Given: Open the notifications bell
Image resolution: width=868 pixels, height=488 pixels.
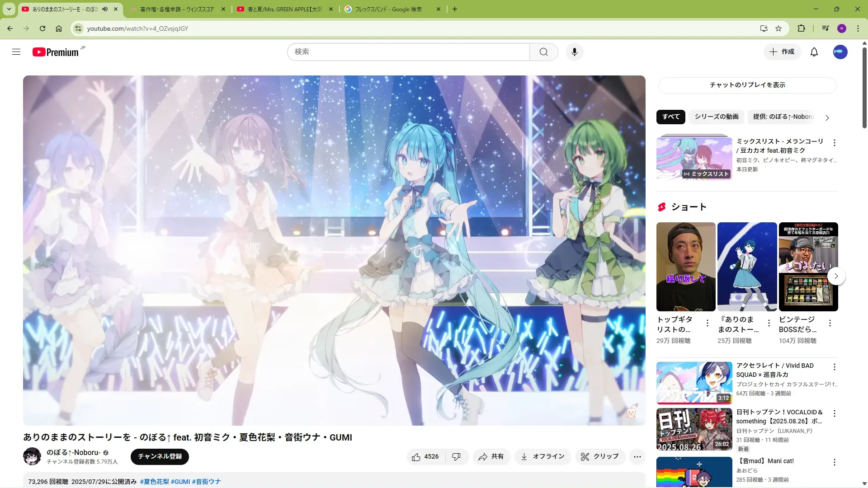Looking at the screenshot, I should tap(814, 52).
